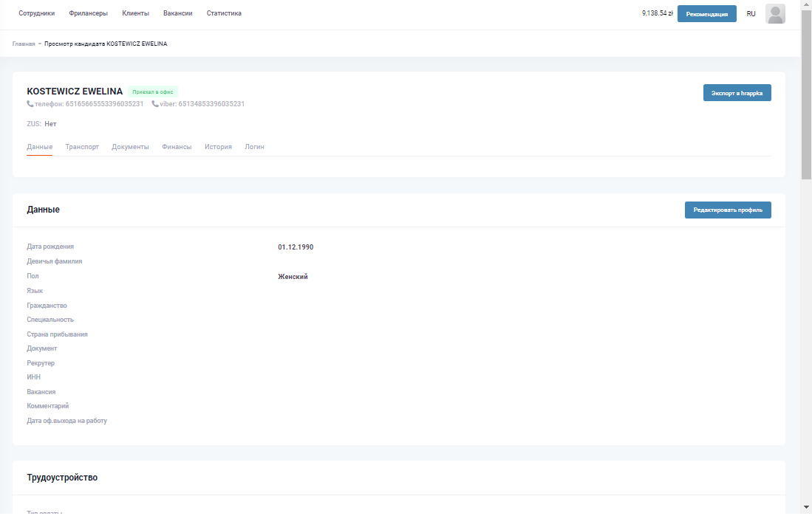
Task: Navigate to Вакансии
Action: coord(177,13)
